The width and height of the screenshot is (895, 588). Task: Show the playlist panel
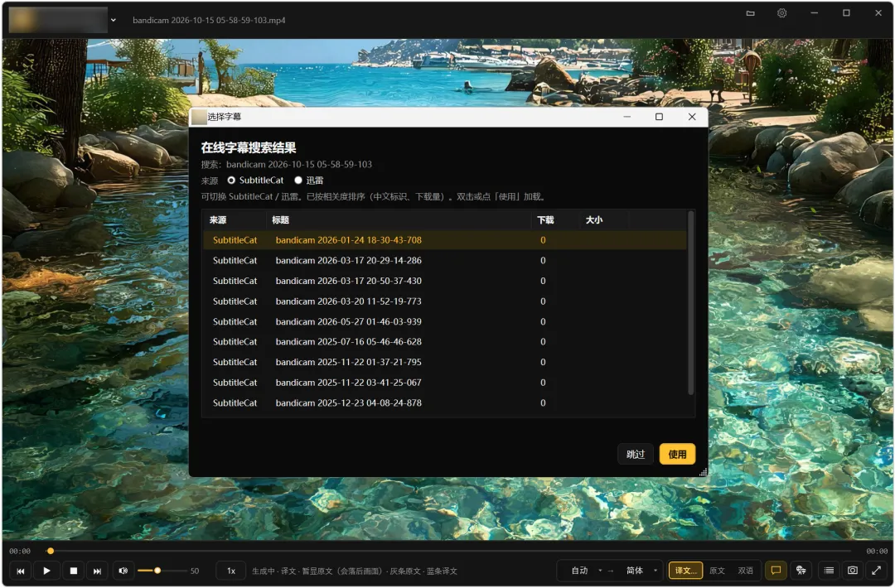point(829,571)
